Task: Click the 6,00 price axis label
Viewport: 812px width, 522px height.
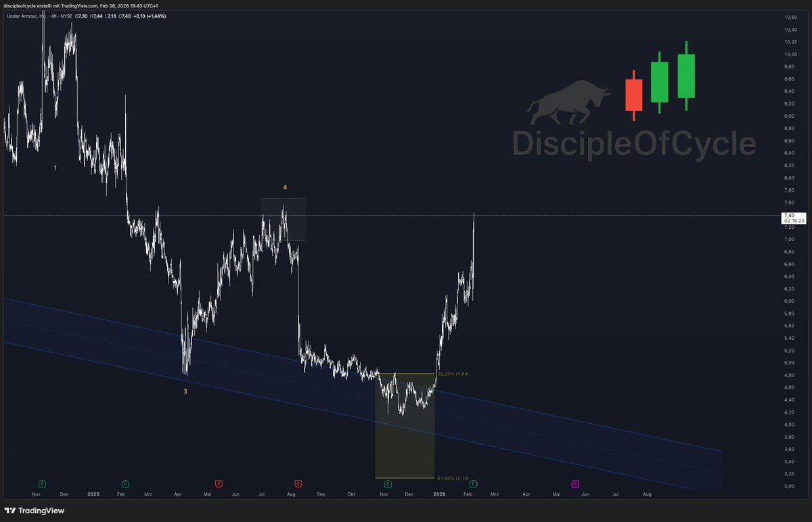Action: (x=789, y=301)
